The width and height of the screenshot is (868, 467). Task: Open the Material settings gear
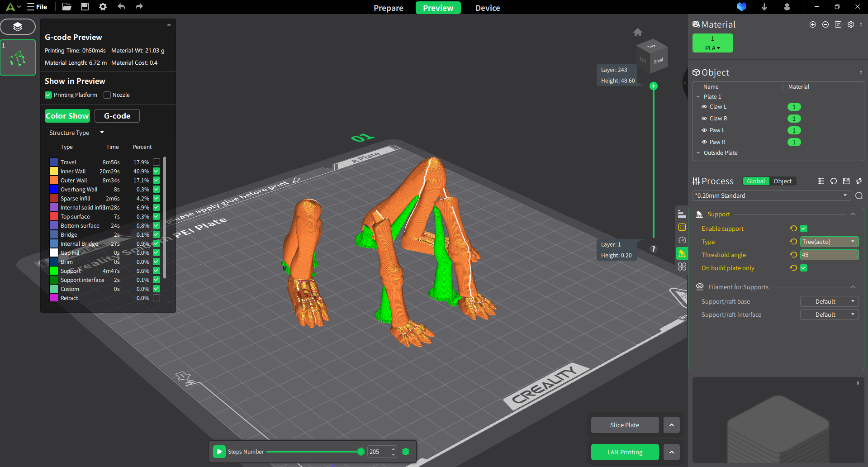point(851,24)
